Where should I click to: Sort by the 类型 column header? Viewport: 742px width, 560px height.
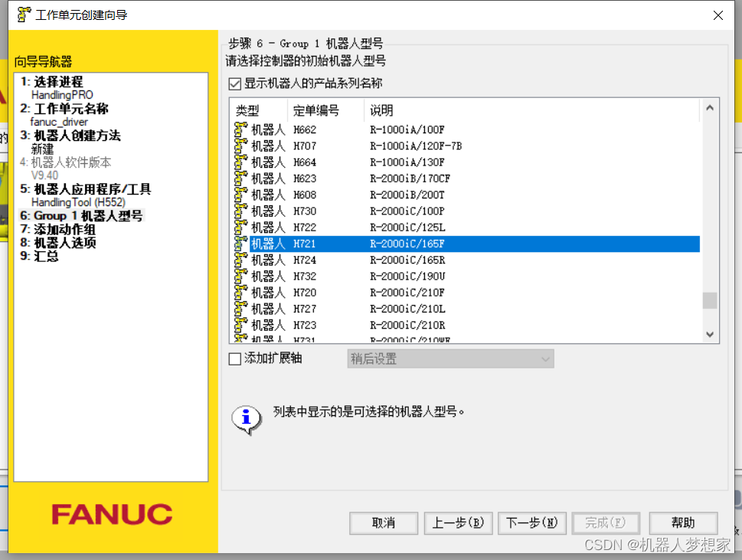258,110
